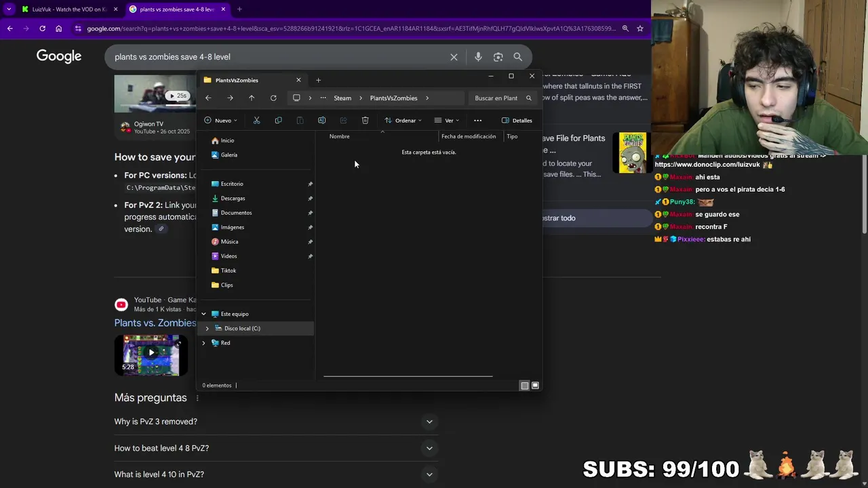The image size is (868, 488).
Task: Click the monitor icon in the address bar
Action: pyautogui.click(x=296, y=98)
